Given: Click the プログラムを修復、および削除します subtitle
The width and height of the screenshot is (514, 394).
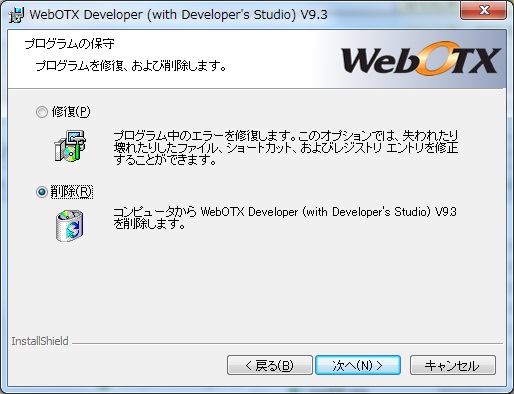Looking at the screenshot, I should [x=131, y=66].
